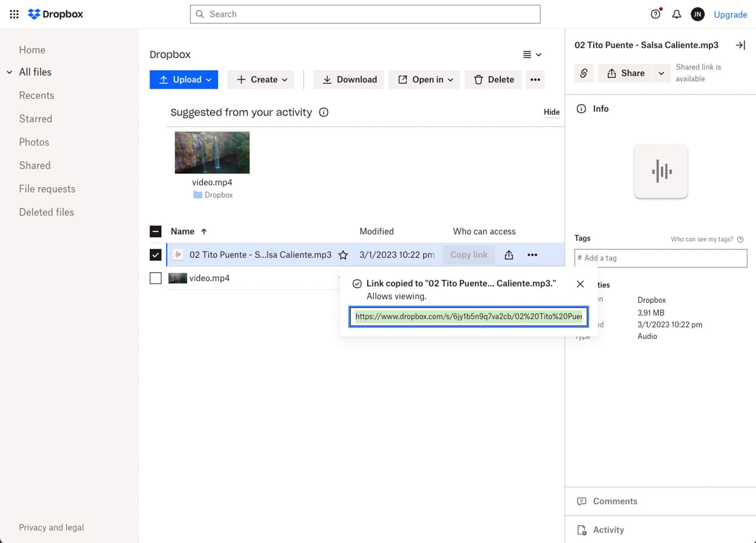Click the Copy link button on mp3 row
The image size is (756, 543).
click(x=469, y=254)
